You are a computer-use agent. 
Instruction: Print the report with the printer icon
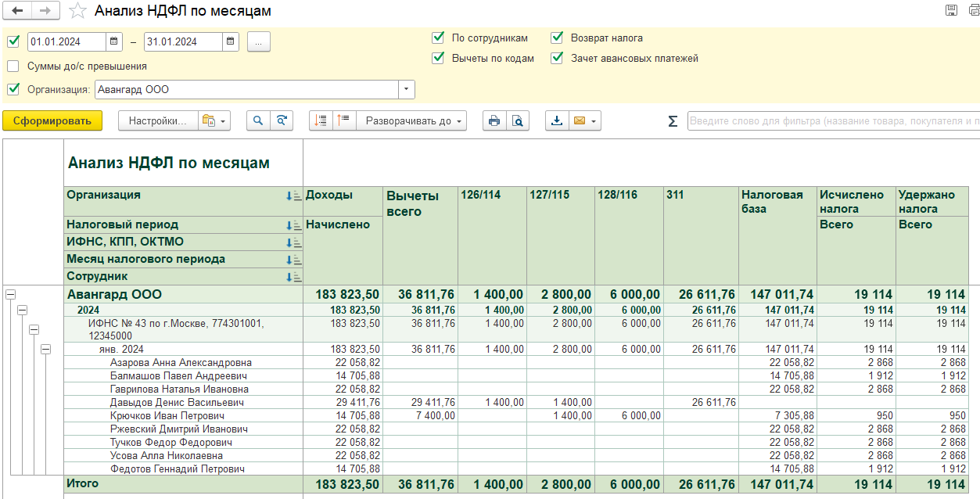click(x=494, y=120)
